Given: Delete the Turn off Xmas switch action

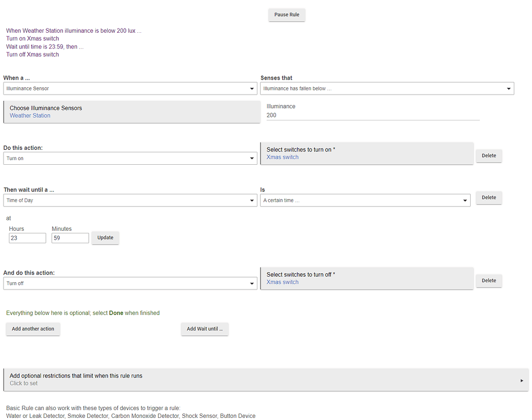Looking at the screenshot, I should 488,281.
